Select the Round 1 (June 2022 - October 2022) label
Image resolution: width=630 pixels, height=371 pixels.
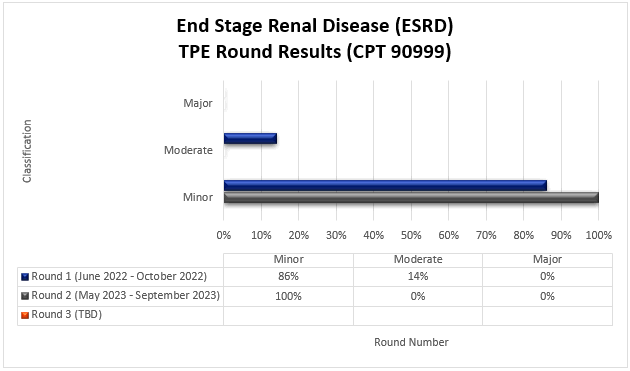119,277
